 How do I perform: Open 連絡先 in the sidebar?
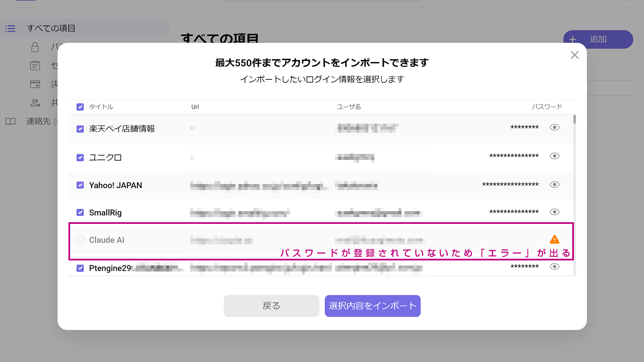click(x=39, y=121)
